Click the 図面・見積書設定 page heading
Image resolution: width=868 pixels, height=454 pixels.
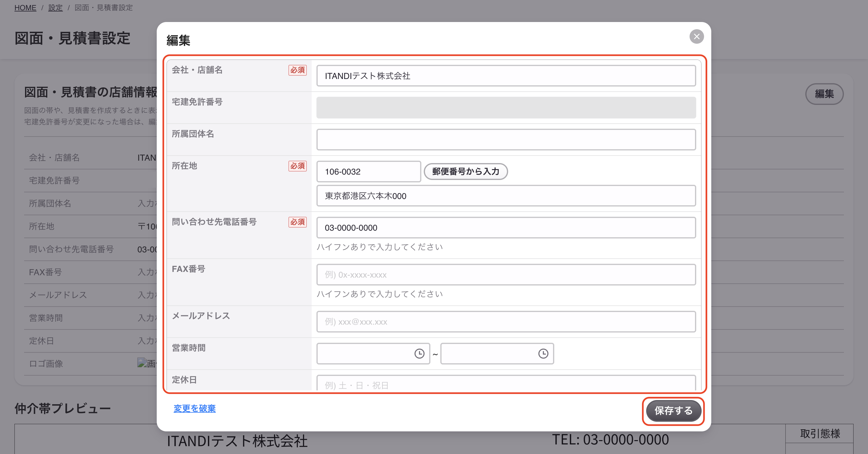coord(72,38)
